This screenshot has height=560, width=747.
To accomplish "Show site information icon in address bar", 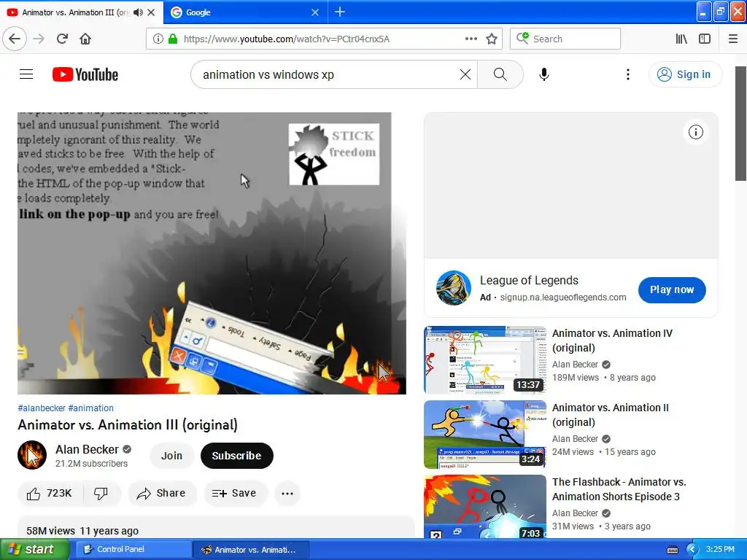I will pyautogui.click(x=158, y=39).
